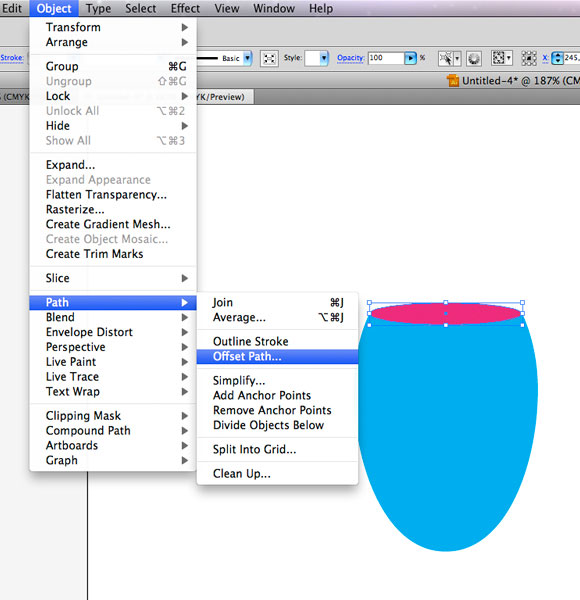Click the Recolor Artwork wheel icon
580x600 pixels.
click(474, 59)
